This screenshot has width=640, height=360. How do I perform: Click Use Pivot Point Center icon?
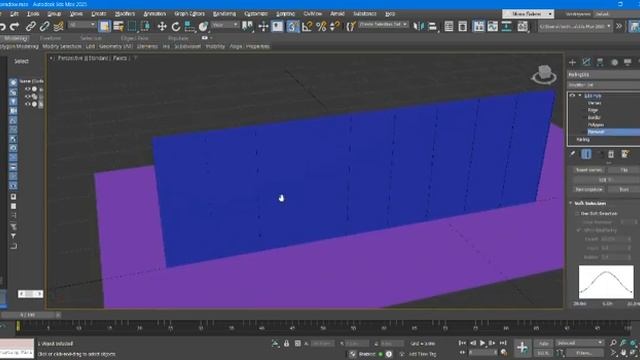[x=247, y=27]
